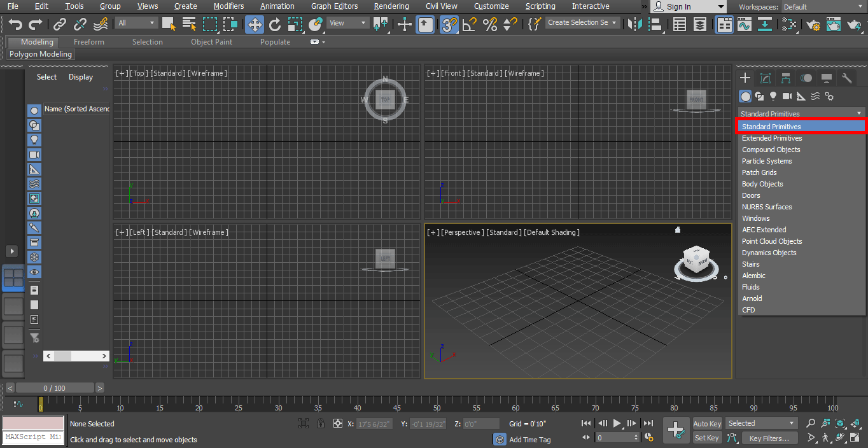Open the Rendering menu

[x=391, y=6]
